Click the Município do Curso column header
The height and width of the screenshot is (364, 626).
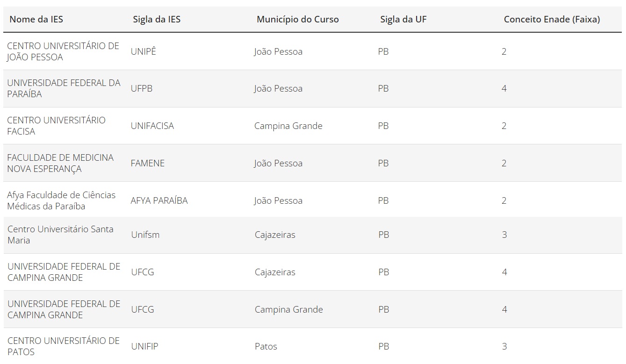point(298,19)
